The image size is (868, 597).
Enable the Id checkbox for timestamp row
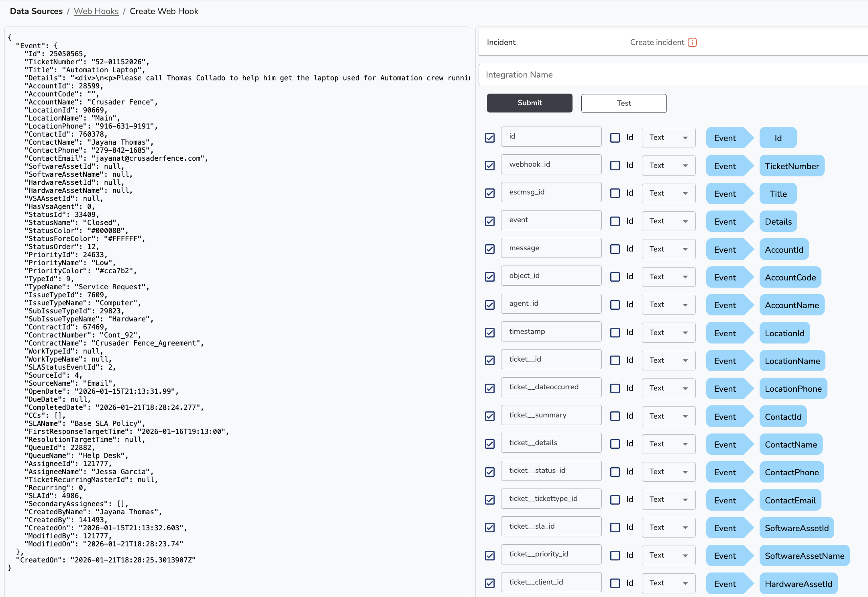[x=615, y=333]
